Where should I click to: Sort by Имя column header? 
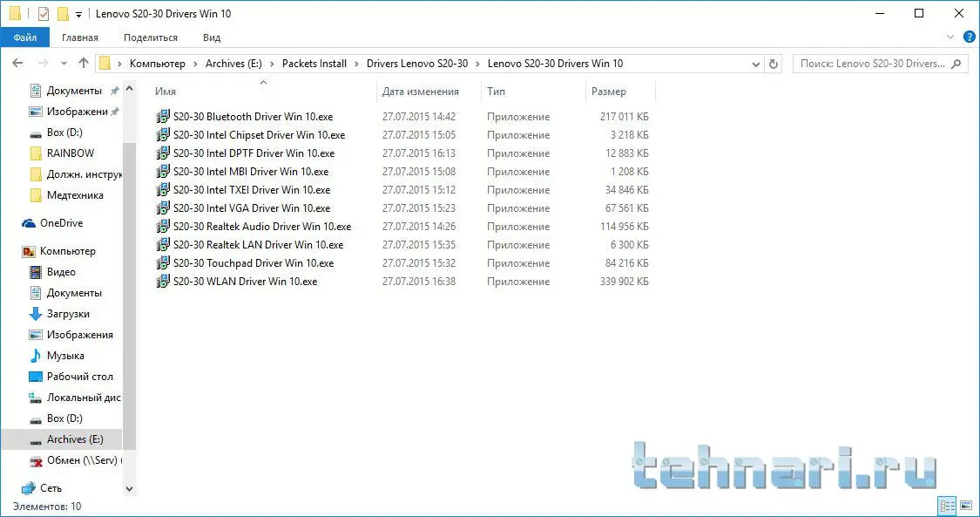pos(264,92)
